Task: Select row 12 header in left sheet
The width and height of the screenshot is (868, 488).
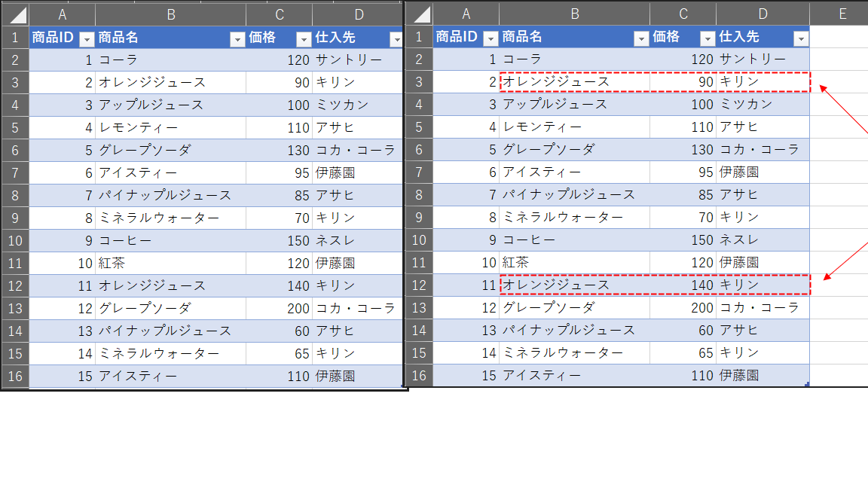Action: pyautogui.click(x=16, y=285)
